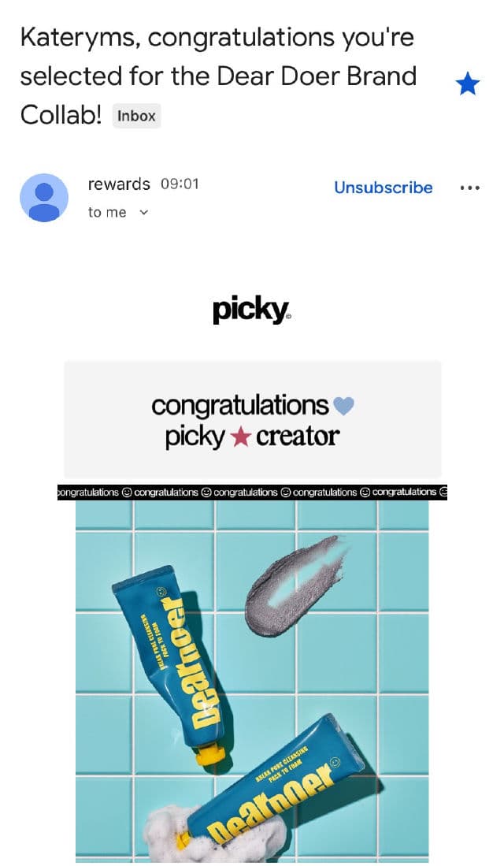
Task: Select the Inbox label tag
Action: pos(136,116)
